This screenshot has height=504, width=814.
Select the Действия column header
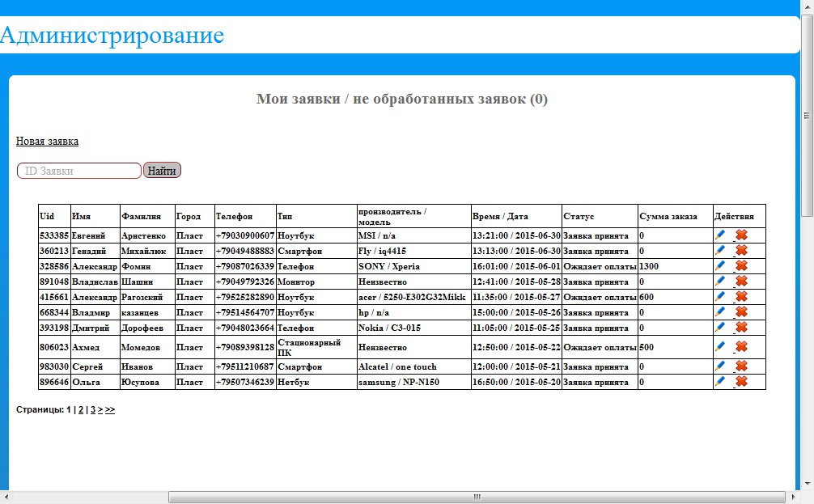point(740,216)
